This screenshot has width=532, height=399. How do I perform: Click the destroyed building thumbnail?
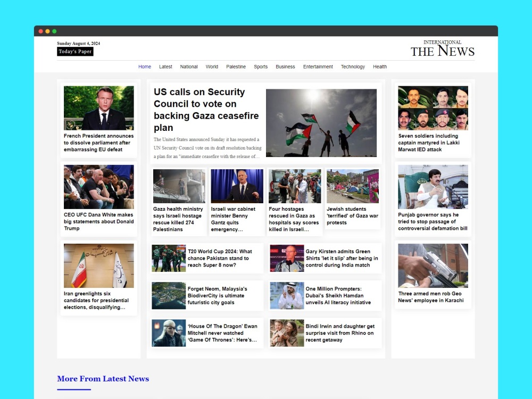coord(179,186)
